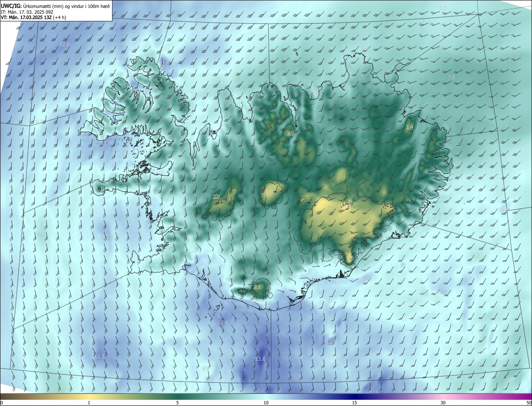Click the '30' tick label on the color scale
The width and height of the screenshot is (532, 406).
pyautogui.click(x=443, y=403)
